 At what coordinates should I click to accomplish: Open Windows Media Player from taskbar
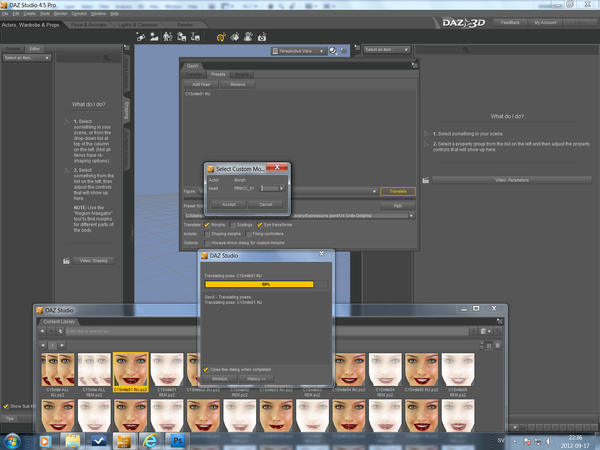point(44,442)
